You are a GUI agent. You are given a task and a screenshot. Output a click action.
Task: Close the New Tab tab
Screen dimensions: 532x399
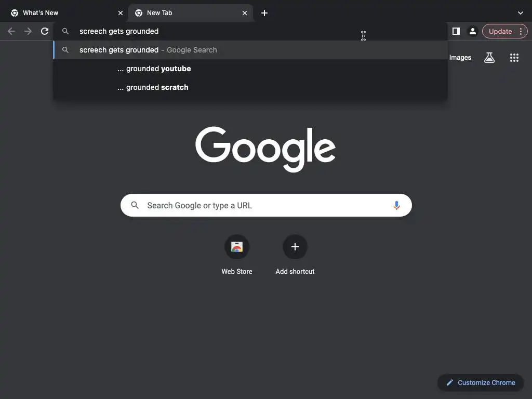245,13
